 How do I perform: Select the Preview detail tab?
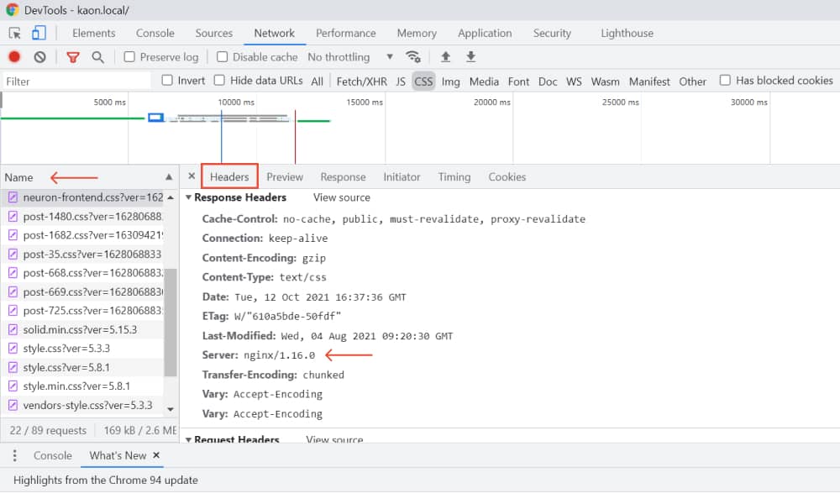(285, 176)
